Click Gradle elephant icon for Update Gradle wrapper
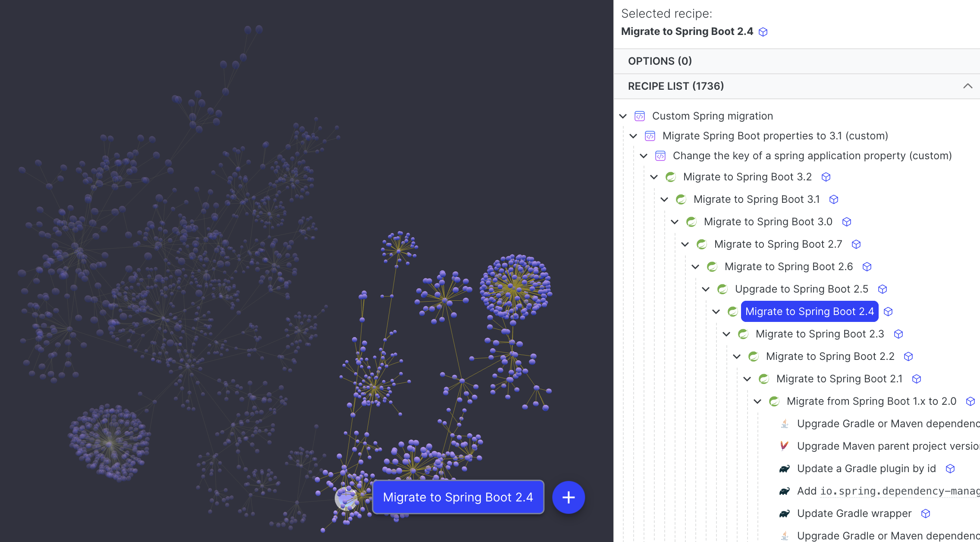 tap(784, 514)
